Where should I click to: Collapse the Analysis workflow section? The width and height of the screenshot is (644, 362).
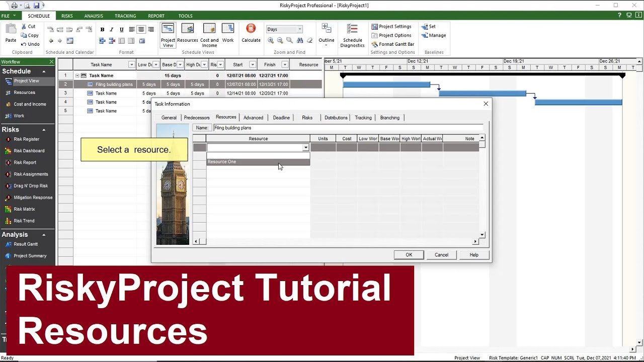(x=44, y=235)
